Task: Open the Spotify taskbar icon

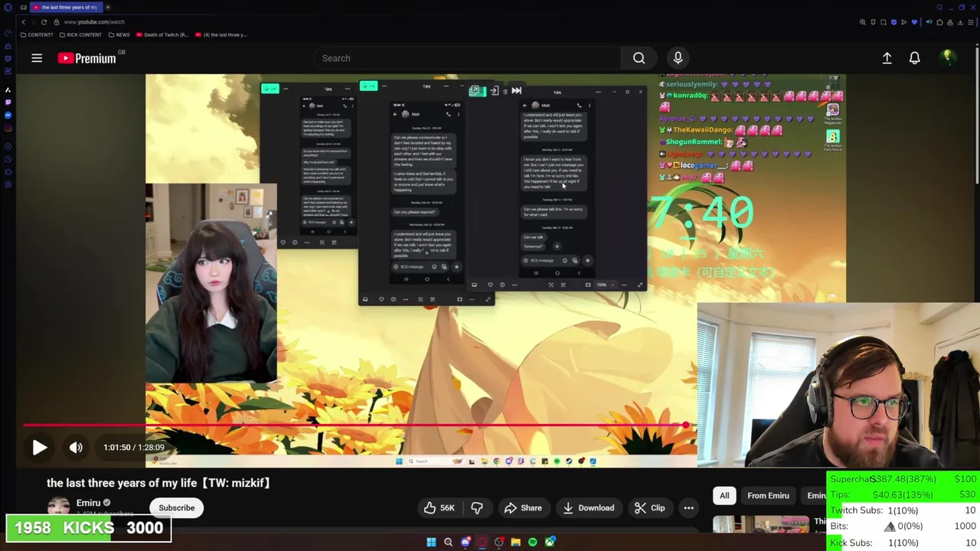Action: tap(532, 543)
